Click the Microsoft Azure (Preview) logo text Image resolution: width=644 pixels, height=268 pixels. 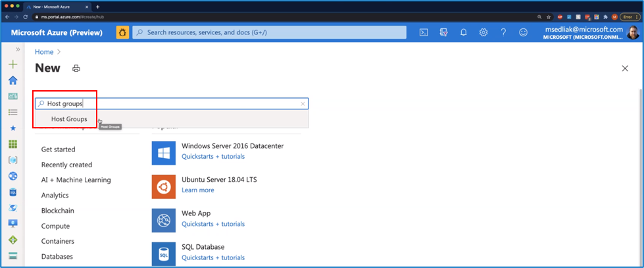[57, 32]
